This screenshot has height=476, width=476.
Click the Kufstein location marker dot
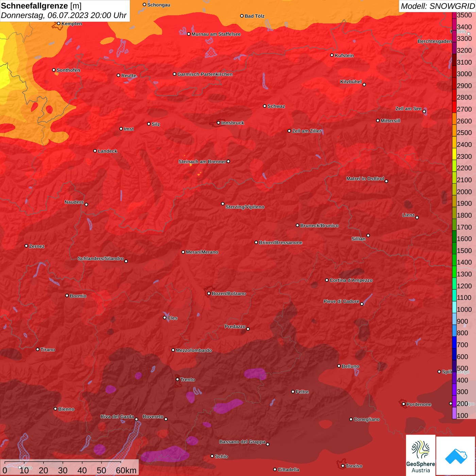332,55
